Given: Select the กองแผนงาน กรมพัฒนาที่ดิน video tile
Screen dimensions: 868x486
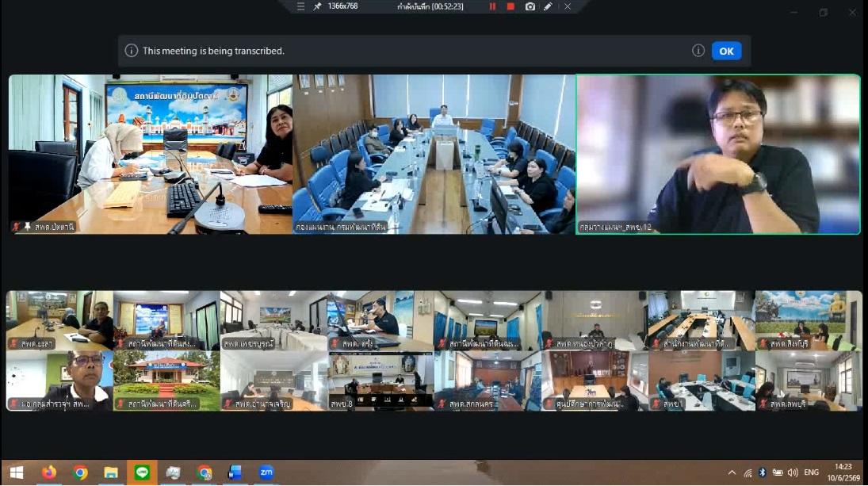Looking at the screenshot, I should click(x=434, y=155).
